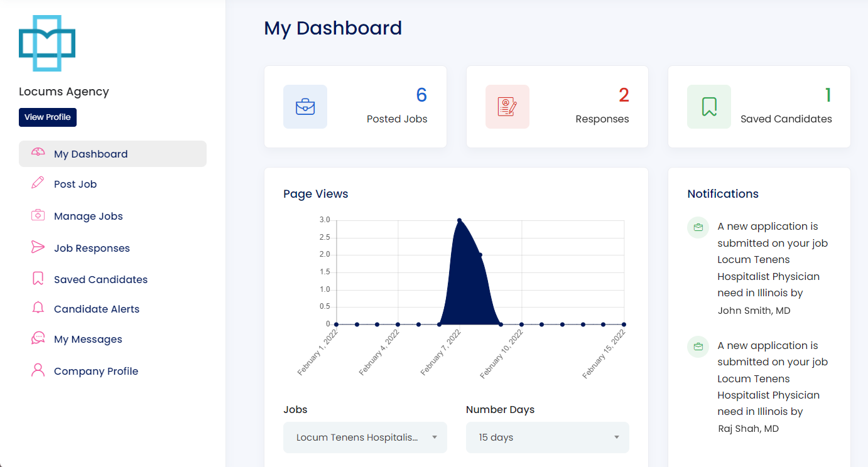Click the chart peak data point at 3.0
Screen dimensions: 868x467
pos(459,220)
